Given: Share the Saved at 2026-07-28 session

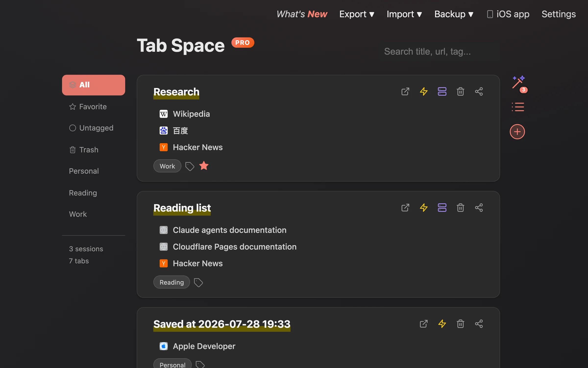Looking at the screenshot, I should (479, 324).
